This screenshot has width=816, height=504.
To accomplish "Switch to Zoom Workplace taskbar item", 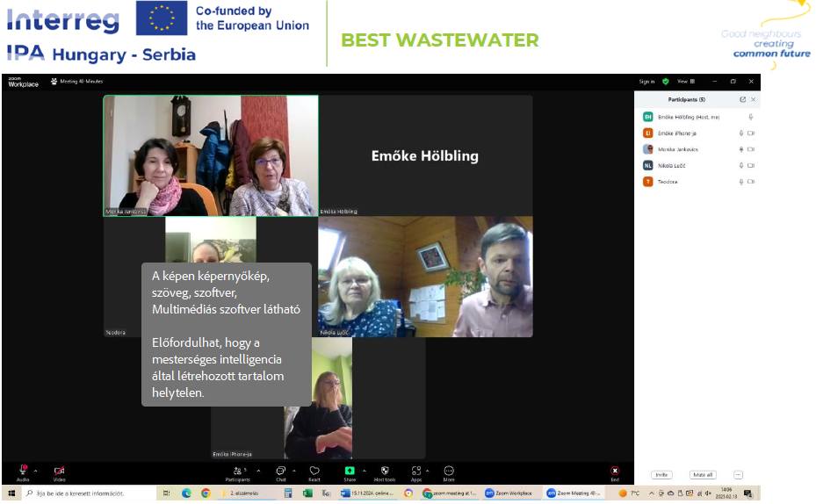I will pos(510,493).
